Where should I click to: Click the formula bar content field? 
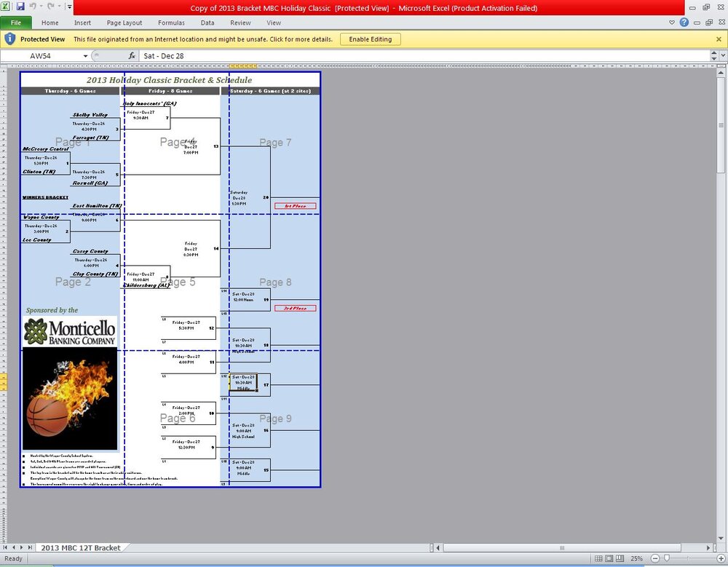click(x=424, y=56)
